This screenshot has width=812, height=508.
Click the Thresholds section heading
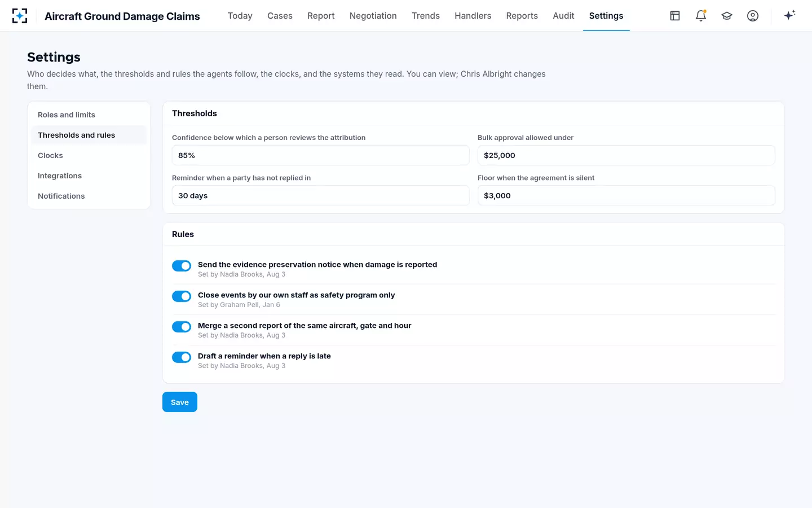[x=195, y=113]
